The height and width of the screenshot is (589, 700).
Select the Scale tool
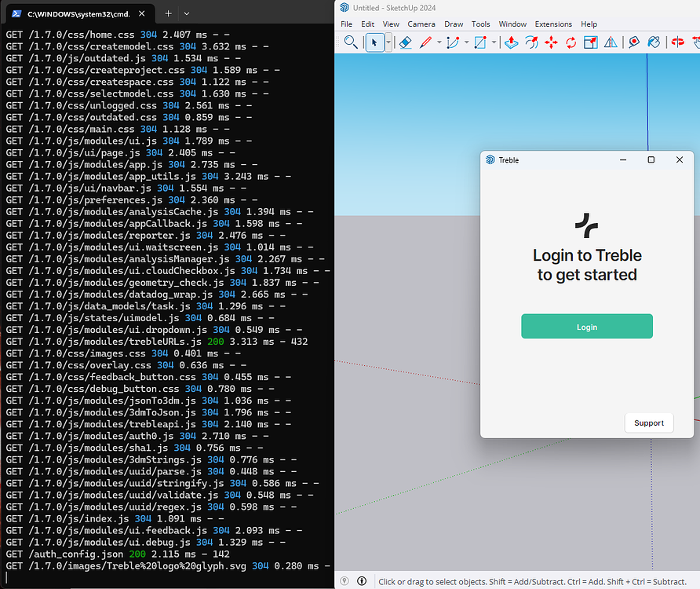pyautogui.click(x=591, y=42)
